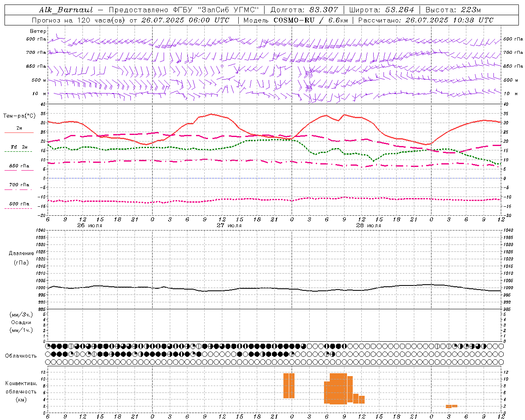Select the Конвективн. label
Screen dimensions: 525x420
click(21, 383)
